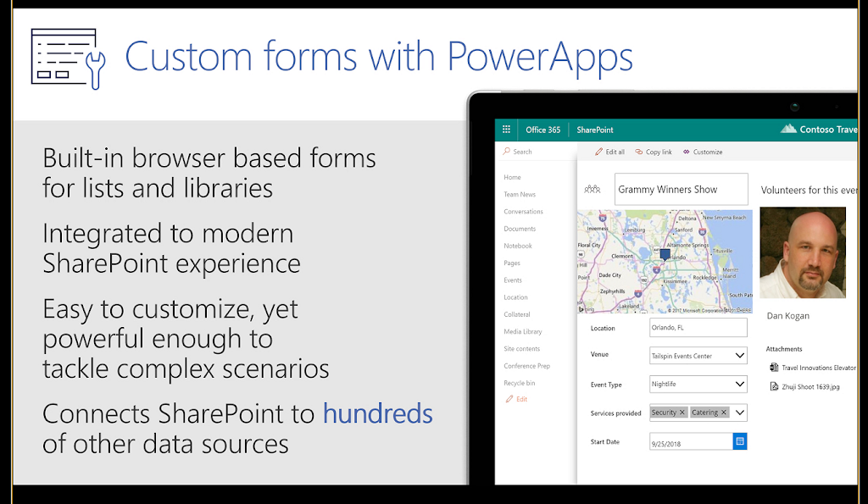Viewport: 868px width, 504px height.
Task: Expand the Venue dropdown arrow
Action: click(739, 355)
